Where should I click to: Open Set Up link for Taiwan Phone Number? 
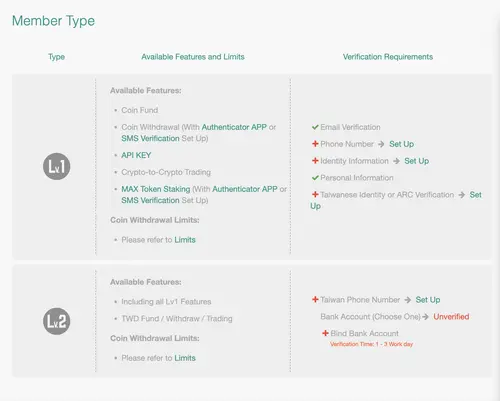pos(428,300)
